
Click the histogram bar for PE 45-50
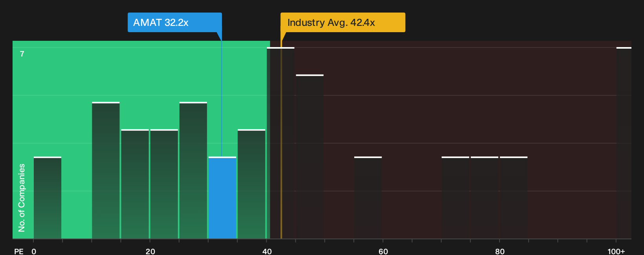pyautogui.click(x=310, y=157)
